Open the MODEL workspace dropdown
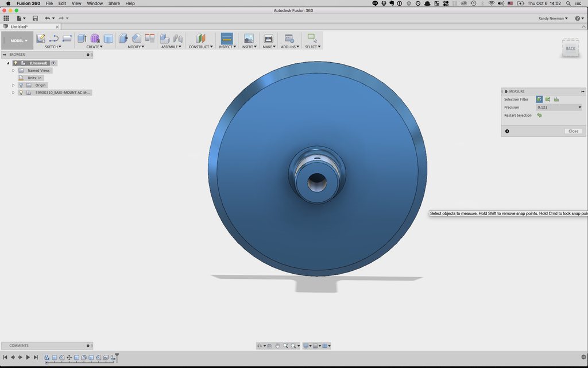The width and height of the screenshot is (588, 368). point(17,41)
